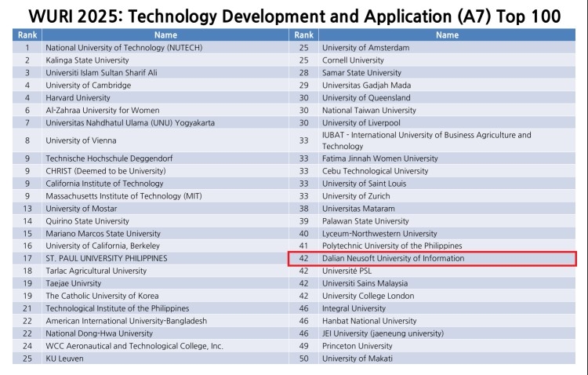588x375 pixels.
Task: Click the highlighted Dalian Neusoft University row
Action: 432,258
